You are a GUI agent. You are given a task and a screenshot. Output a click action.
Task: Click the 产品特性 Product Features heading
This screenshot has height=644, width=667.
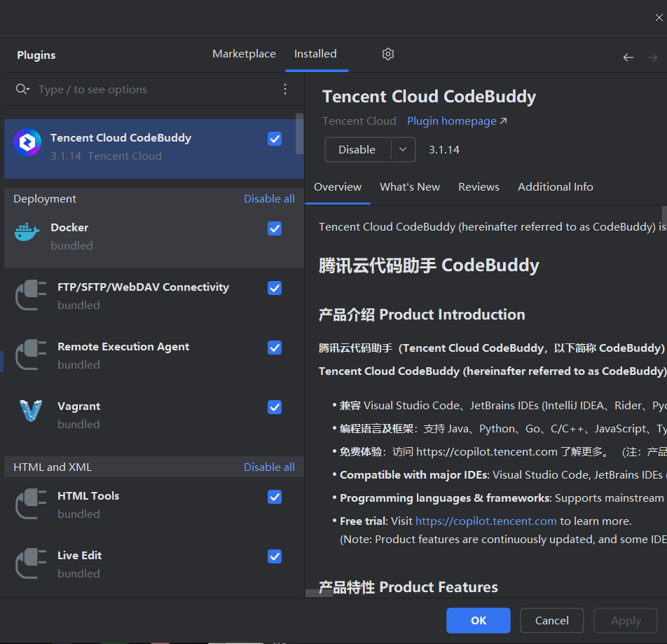pos(408,587)
